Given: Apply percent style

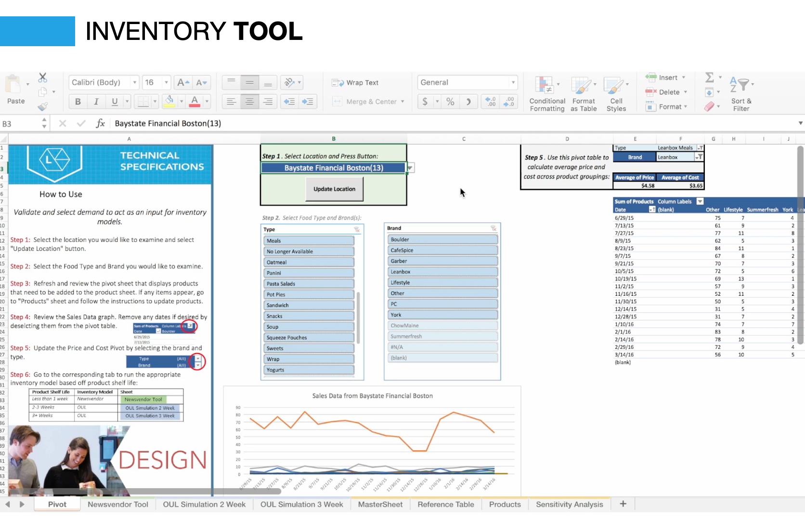Looking at the screenshot, I should click(x=450, y=101).
